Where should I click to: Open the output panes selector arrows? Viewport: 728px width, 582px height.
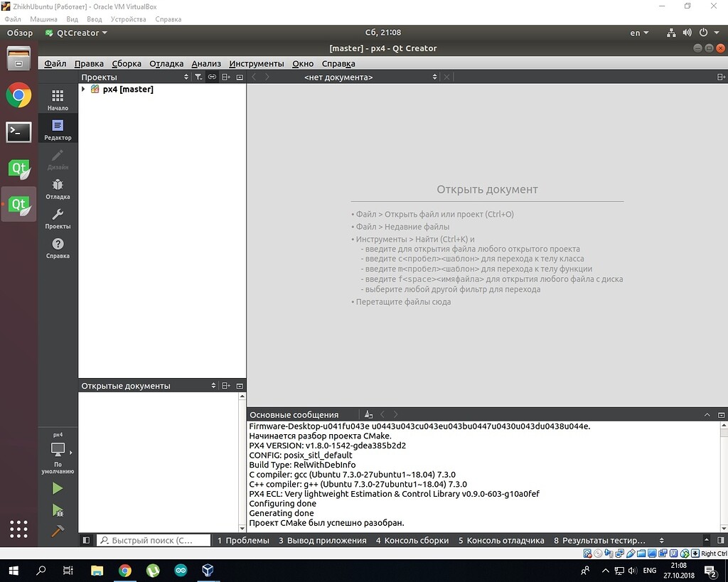662,540
